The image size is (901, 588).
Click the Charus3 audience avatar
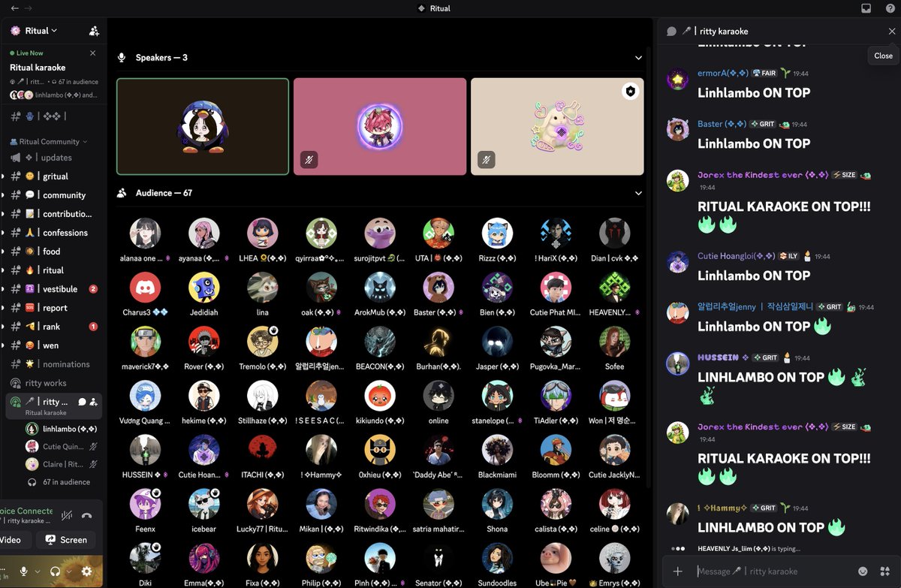pos(145,288)
